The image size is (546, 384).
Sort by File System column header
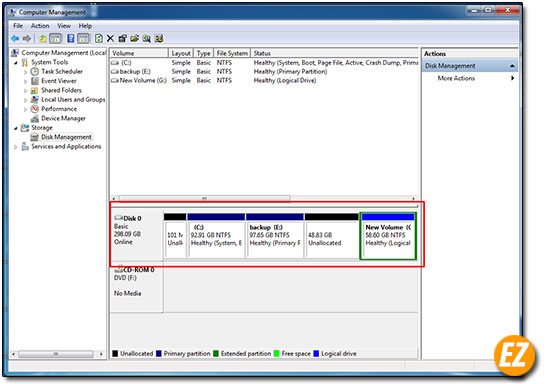[x=232, y=53]
